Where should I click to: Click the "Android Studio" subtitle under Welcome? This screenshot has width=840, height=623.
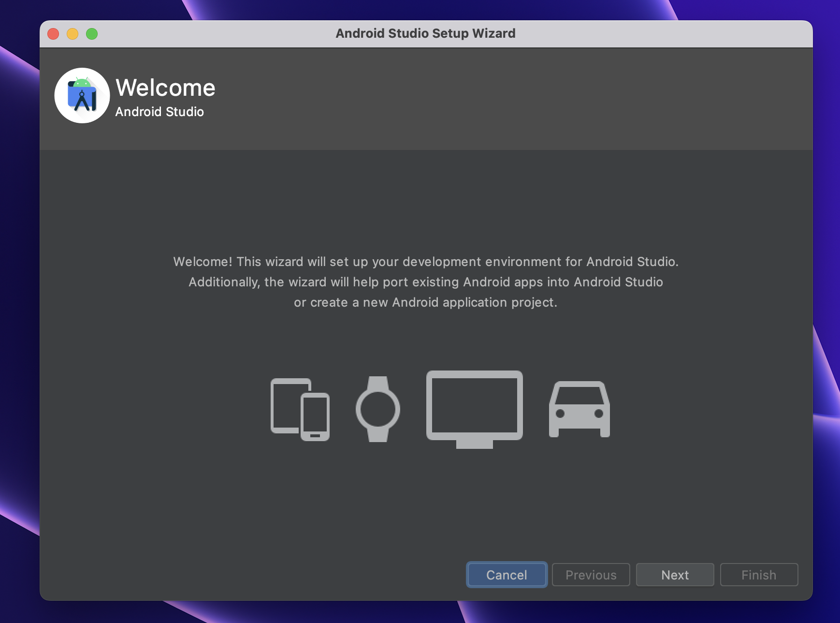point(159,112)
